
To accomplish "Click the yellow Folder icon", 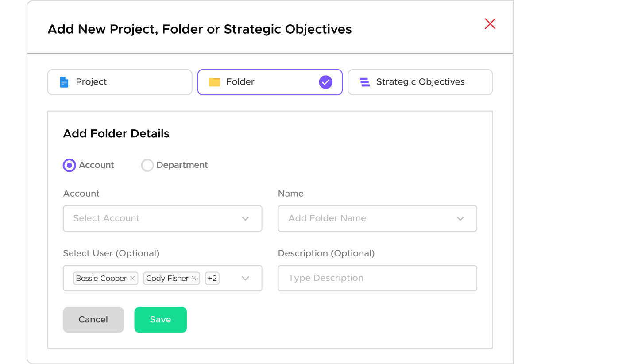I will [214, 82].
